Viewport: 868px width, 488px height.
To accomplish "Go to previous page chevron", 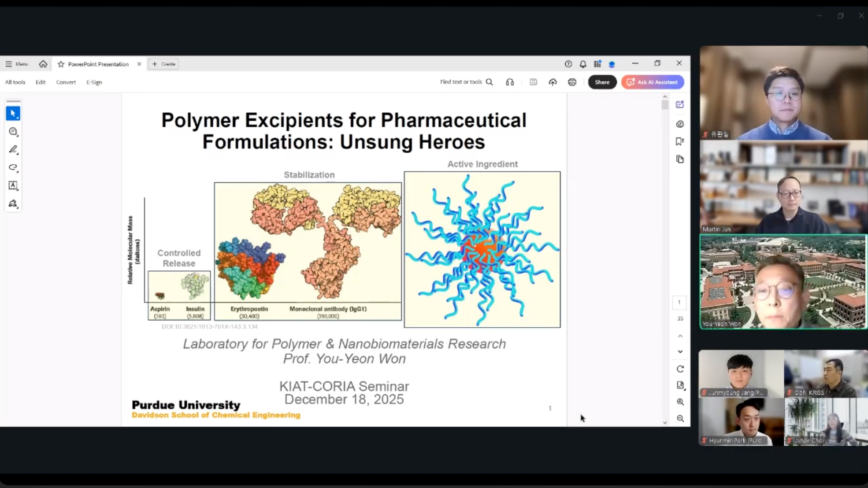I will pos(680,336).
